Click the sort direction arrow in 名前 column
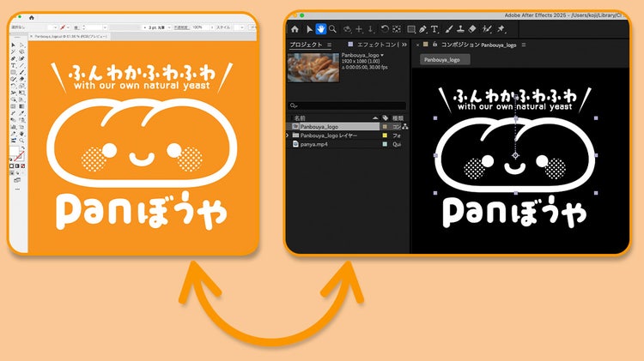Viewport: 644px width, 361px height. 375,118
